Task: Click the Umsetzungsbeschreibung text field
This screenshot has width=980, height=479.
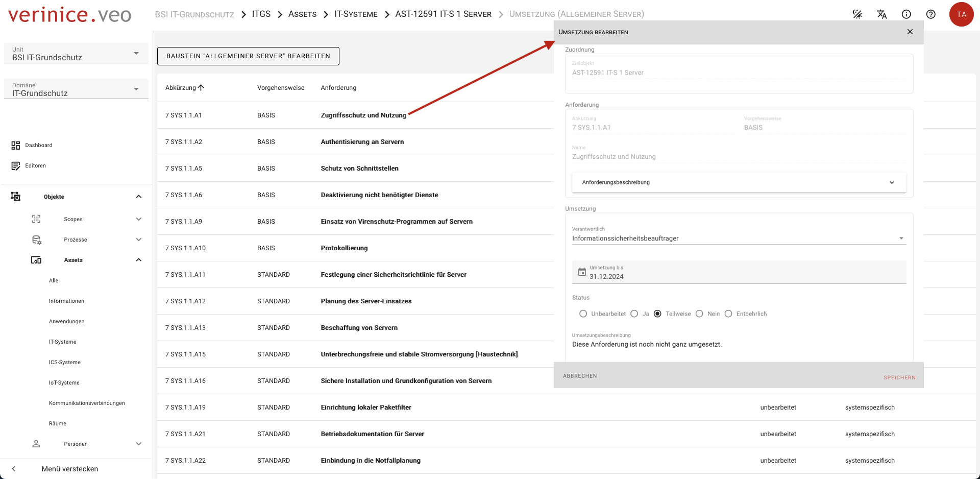Action: 739,345
